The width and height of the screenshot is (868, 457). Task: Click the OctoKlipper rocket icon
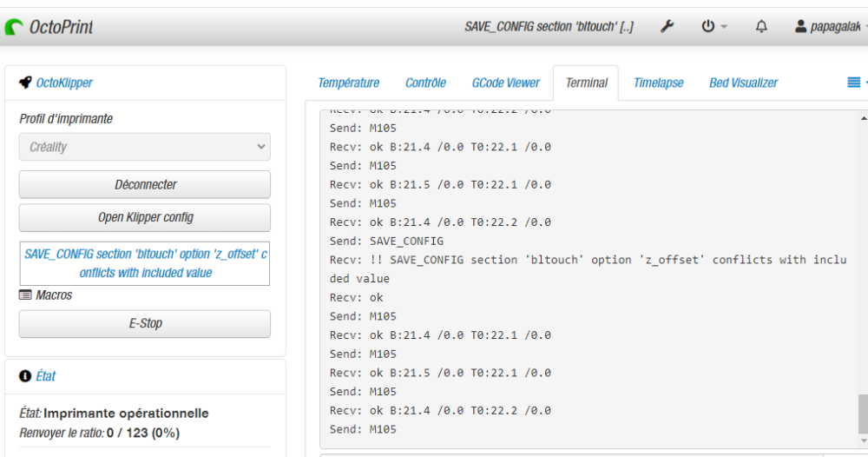click(x=25, y=83)
